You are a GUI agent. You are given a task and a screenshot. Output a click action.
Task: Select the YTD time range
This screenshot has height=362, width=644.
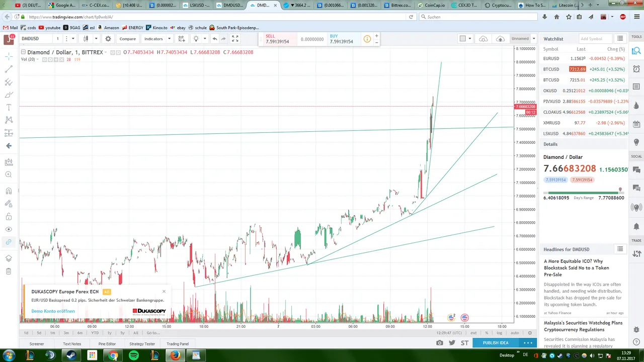pos(95,333)
